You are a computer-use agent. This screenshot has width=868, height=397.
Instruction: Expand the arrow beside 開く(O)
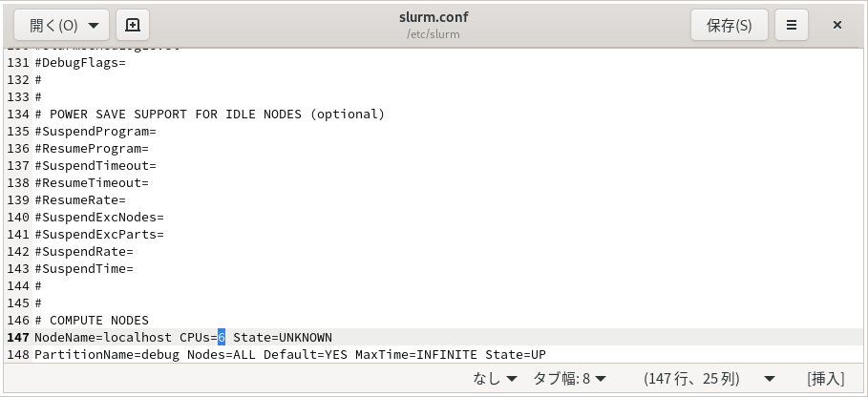pyautogui.click(x=94, y=26)
